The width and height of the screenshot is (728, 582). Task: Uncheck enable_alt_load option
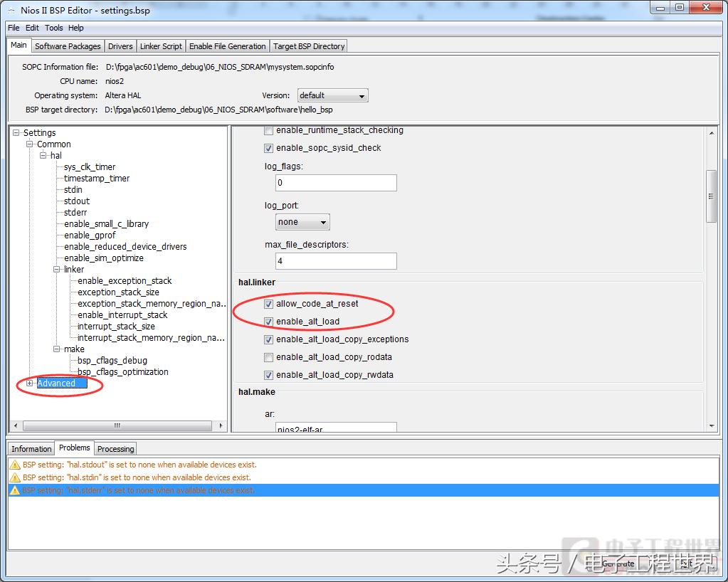268,322
